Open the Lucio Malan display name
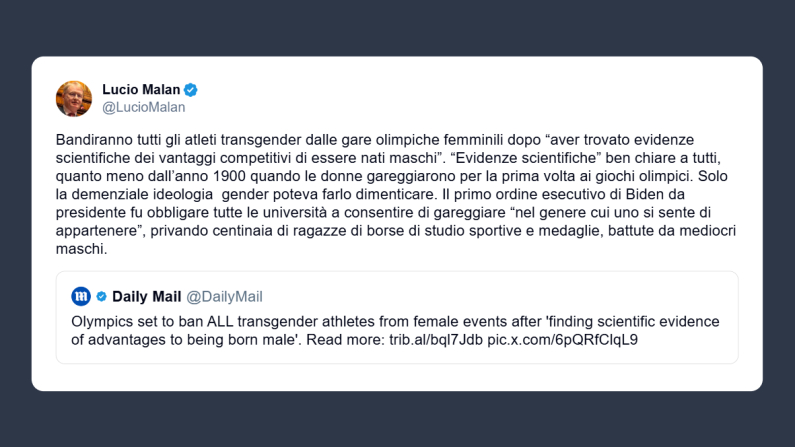The image size is (795, 447). coord(140,90)
